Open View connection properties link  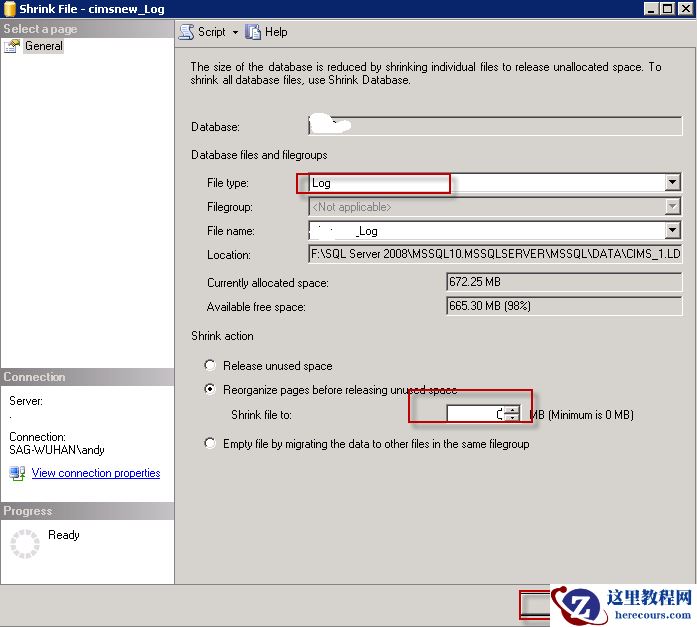tap(96, 473)
